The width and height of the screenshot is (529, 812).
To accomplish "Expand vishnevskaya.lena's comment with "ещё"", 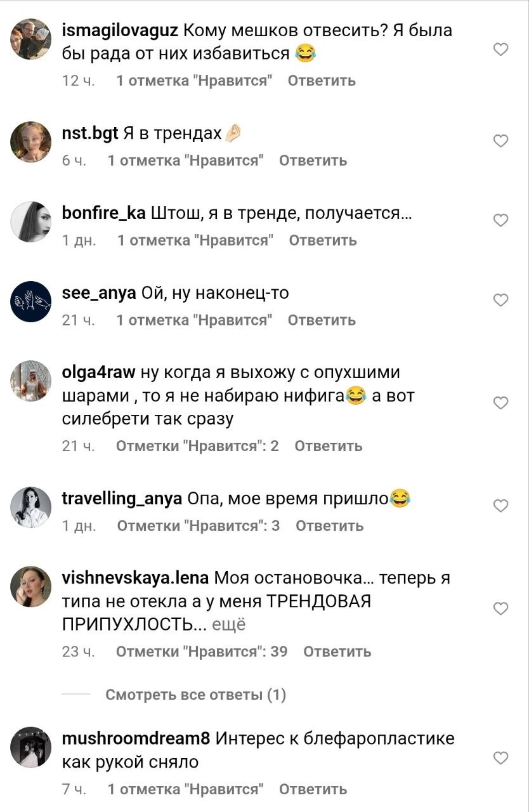I will [x=228, y=625].
